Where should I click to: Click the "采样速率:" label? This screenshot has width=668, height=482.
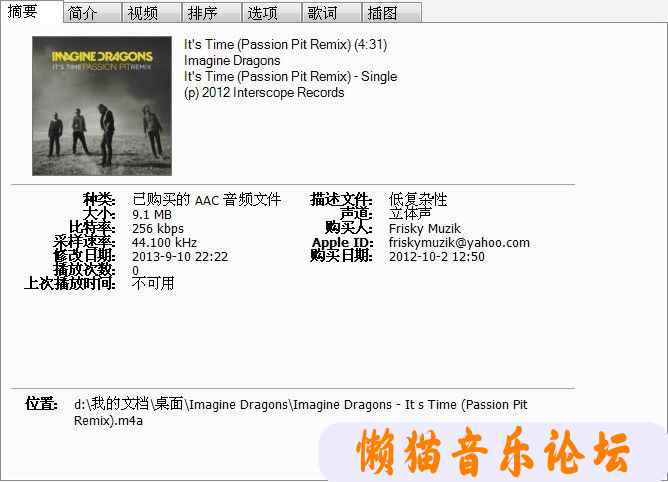coord(84,242)
